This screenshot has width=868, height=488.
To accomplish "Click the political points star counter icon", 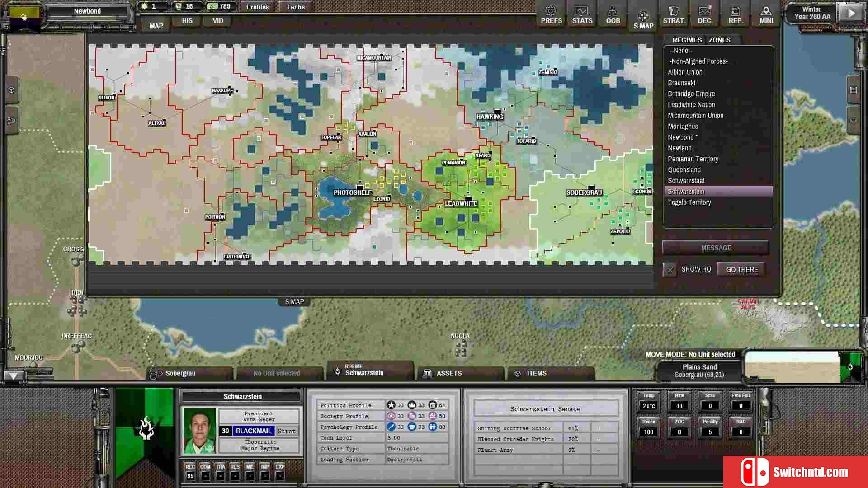I will [145, 6].
